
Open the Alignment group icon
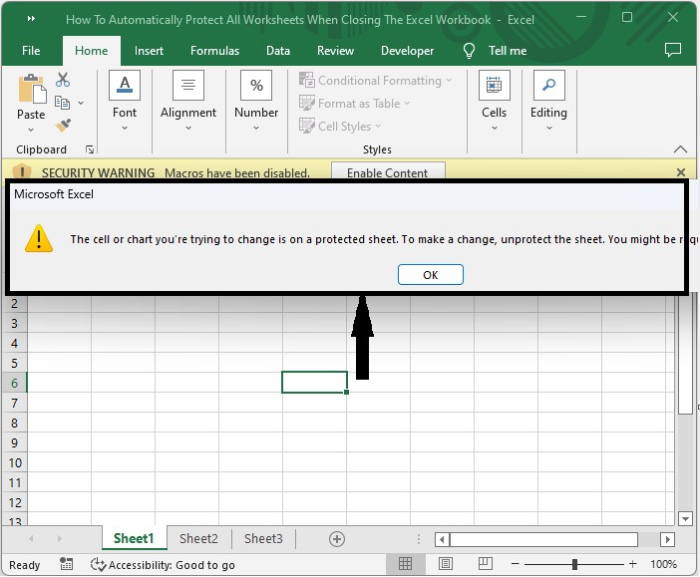point(188,85)
